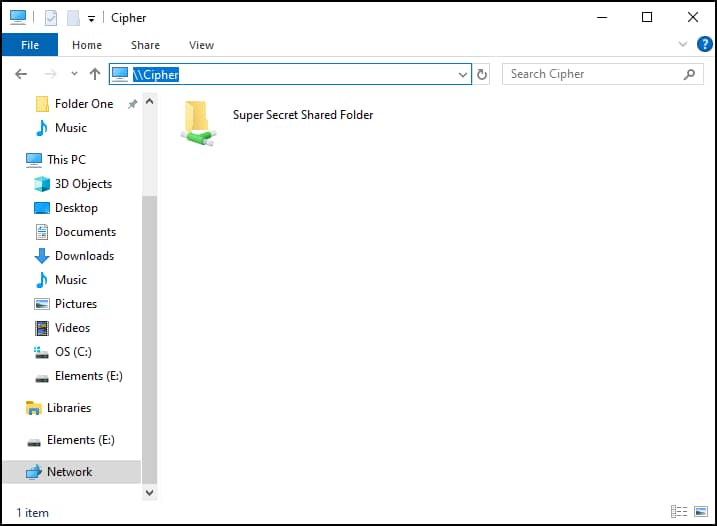The image size is (717, 526).
Task: Select Network in navigation pane
Action: click(70, 472)
